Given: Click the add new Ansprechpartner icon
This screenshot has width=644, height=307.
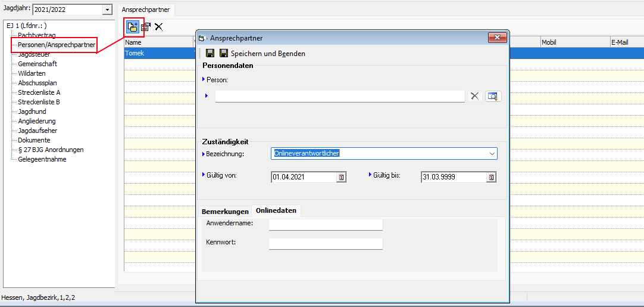Looking at the screenshot, I should [x=132, y=26].
